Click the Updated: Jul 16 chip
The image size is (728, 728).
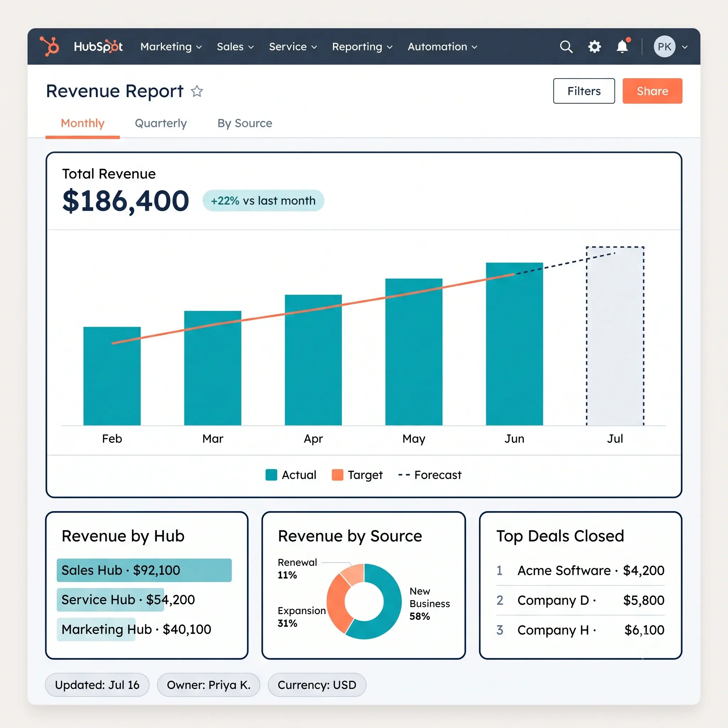pos(97,685)
